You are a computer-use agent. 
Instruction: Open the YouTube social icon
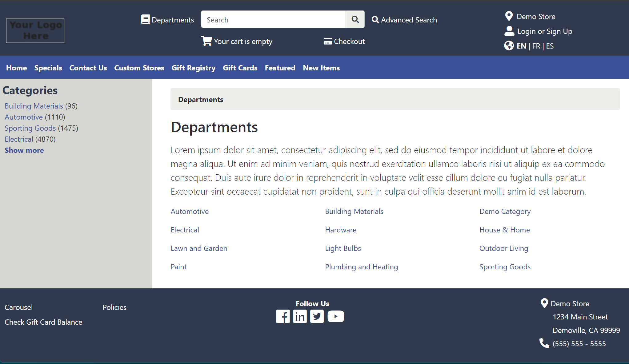(335, 316)
